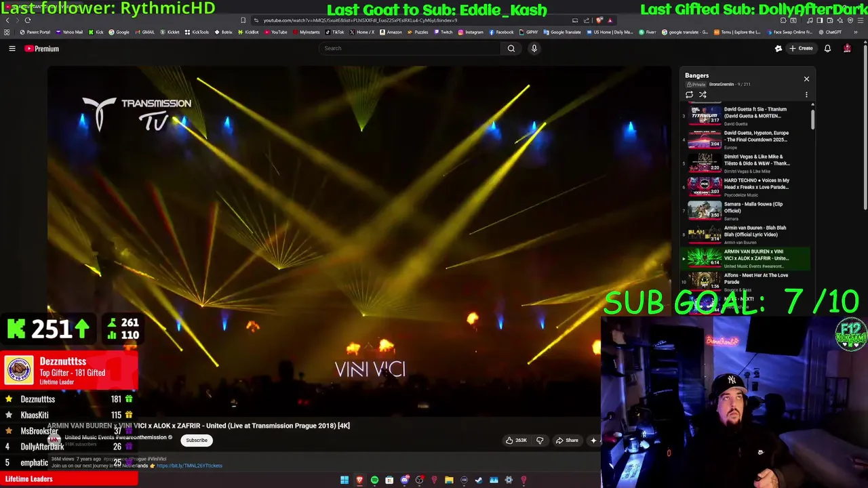Viewport: 868px width, 488px height.
Task: Close the Bangers playlist panel
Action: point(806,79)
